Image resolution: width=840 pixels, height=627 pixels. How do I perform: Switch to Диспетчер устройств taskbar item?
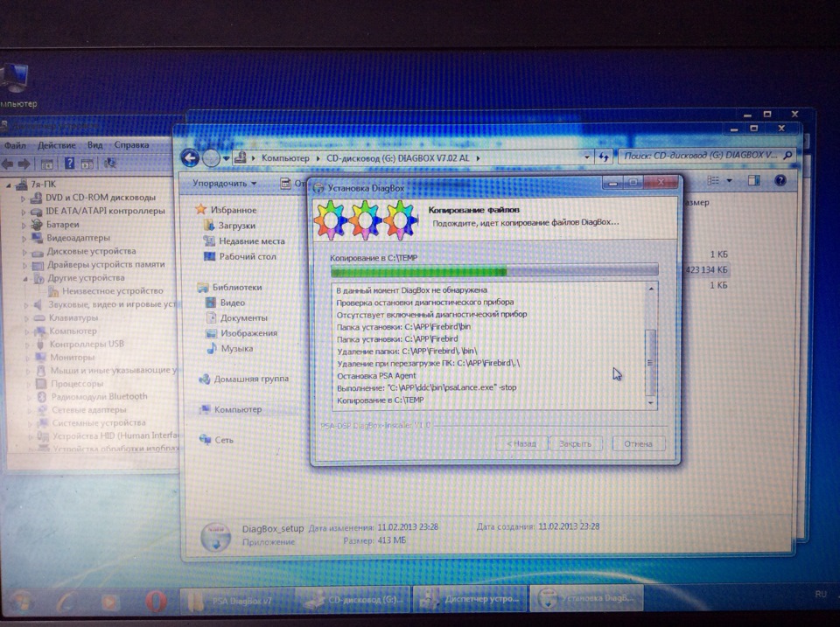(471, 598)
